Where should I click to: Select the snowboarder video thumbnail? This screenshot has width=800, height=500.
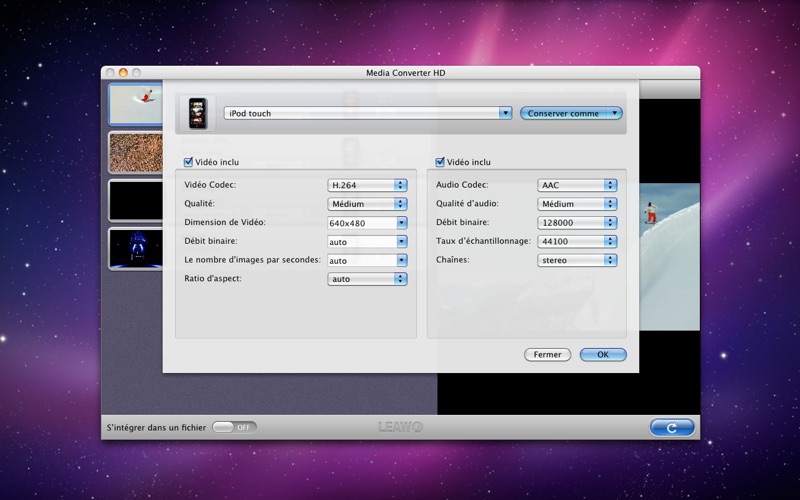tap(136, 105)
